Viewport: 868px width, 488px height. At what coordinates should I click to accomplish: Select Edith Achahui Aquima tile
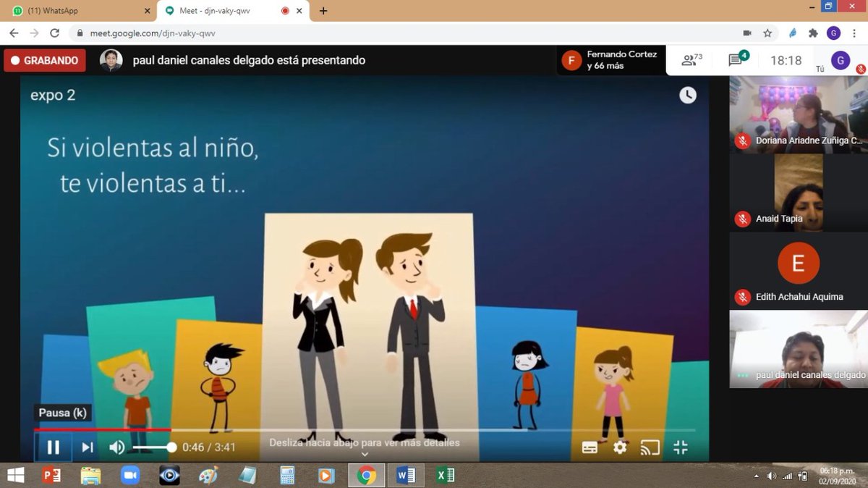click(x=798, y=271)
